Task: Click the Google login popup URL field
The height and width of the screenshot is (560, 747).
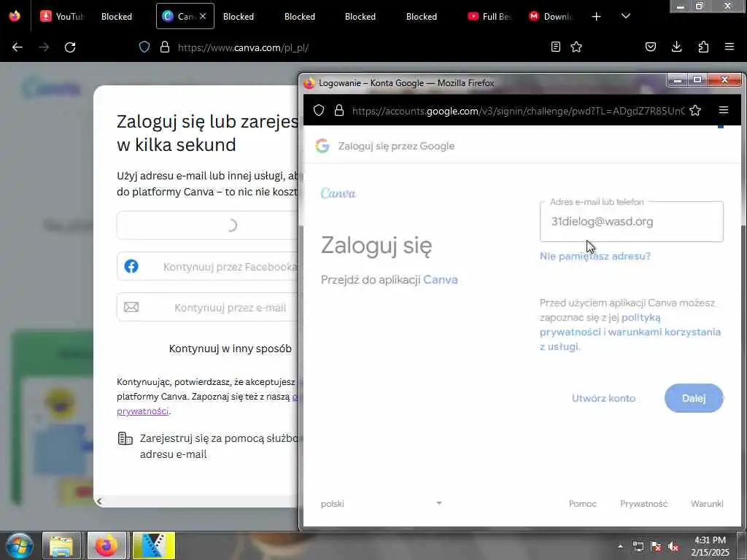Action: [x=518, y=111]
